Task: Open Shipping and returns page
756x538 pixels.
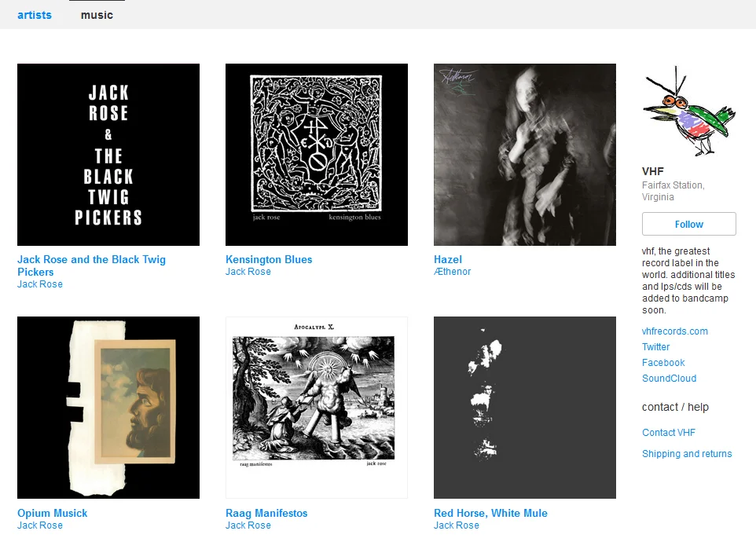Action: 687,454
